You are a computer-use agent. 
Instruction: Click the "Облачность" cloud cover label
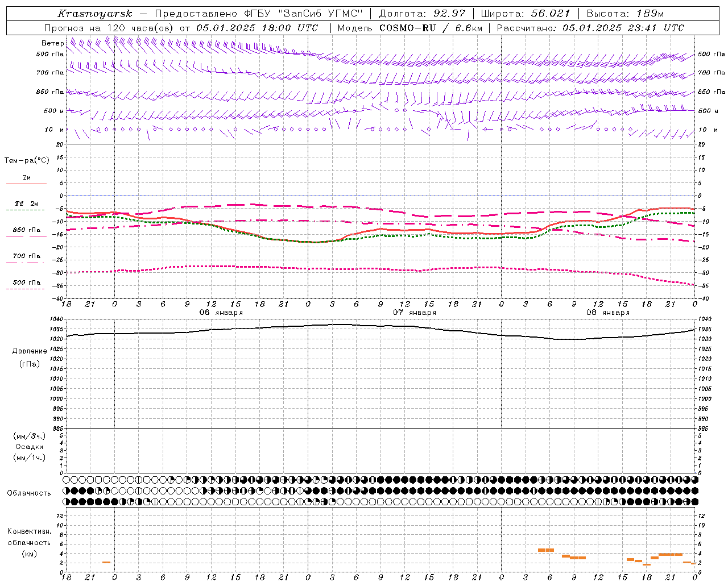28,493
